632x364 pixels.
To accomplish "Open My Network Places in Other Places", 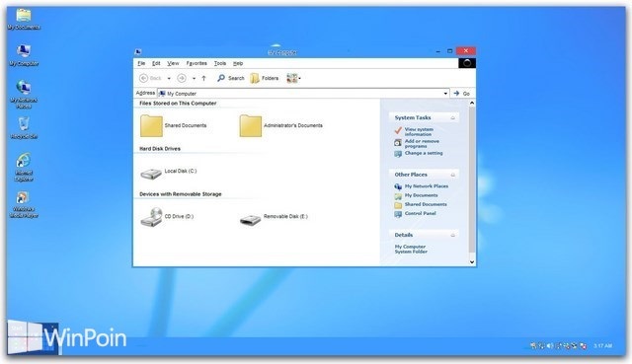I will click(x=422, y=186).
